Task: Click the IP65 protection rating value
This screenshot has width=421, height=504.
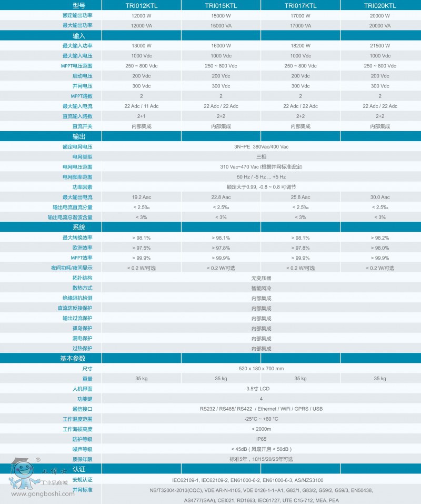Action: tap(261, 439)
